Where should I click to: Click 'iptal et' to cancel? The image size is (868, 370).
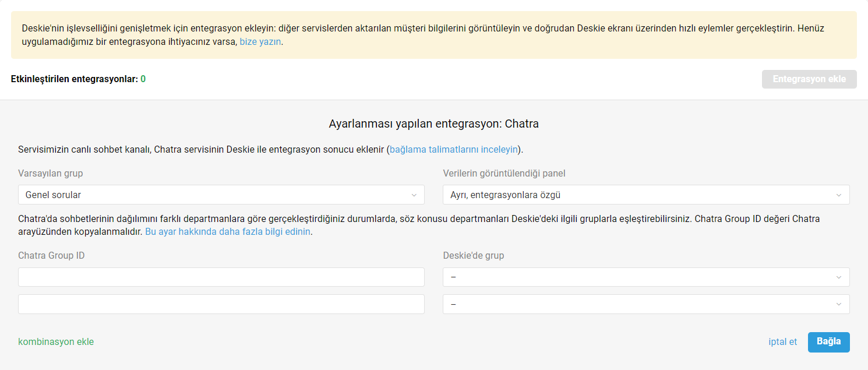(783, 341)
